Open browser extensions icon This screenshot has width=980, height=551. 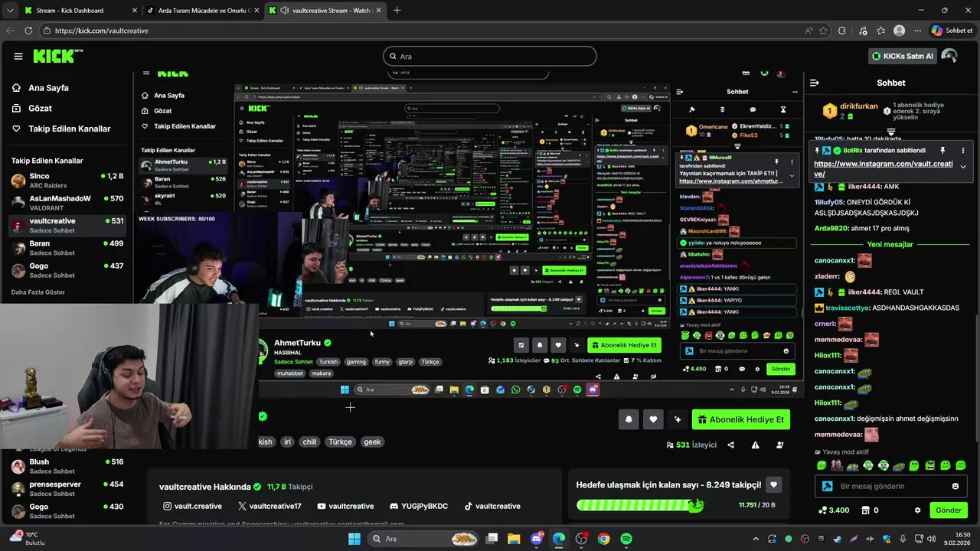(842, 31)
